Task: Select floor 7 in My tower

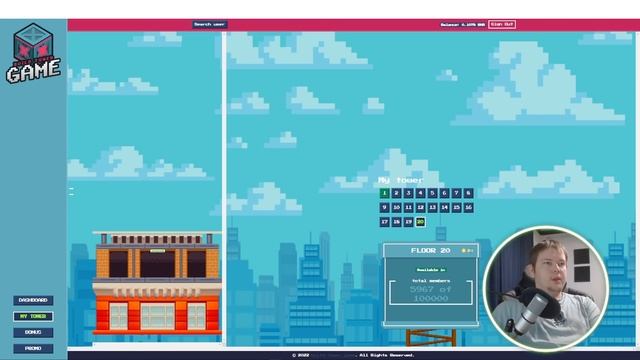Action: (457, 193)
